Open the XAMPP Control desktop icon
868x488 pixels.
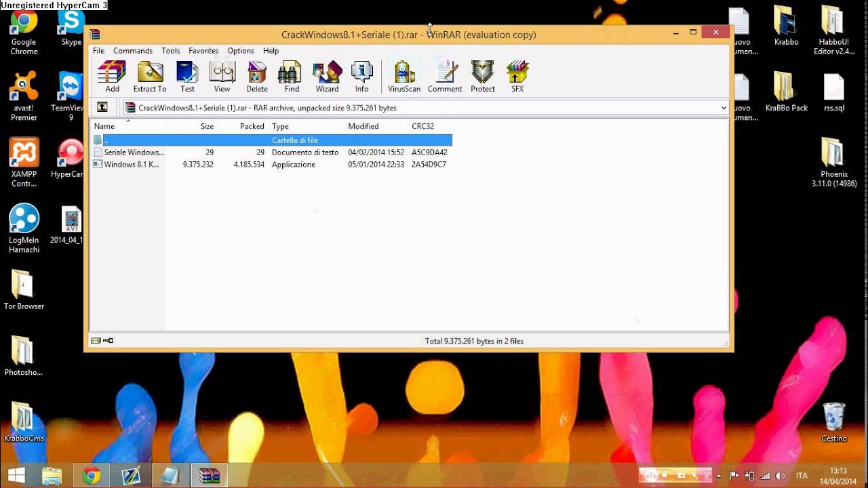click(24, 163)
